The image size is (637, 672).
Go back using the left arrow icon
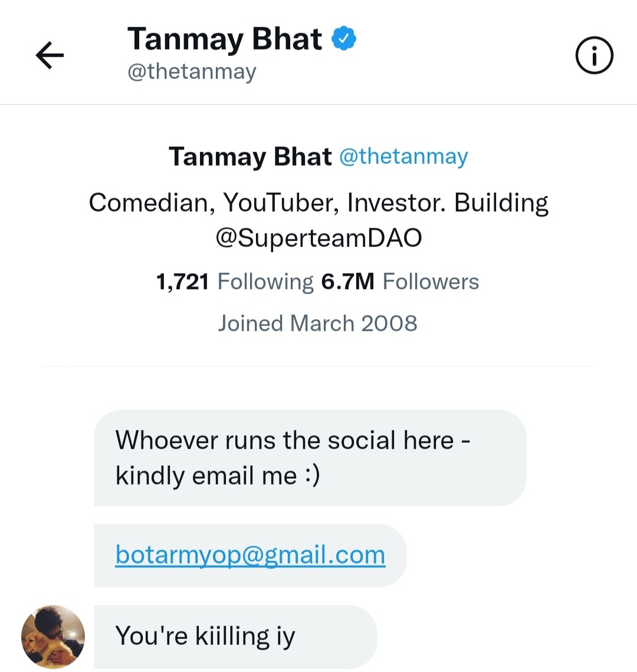click(50, 55)
